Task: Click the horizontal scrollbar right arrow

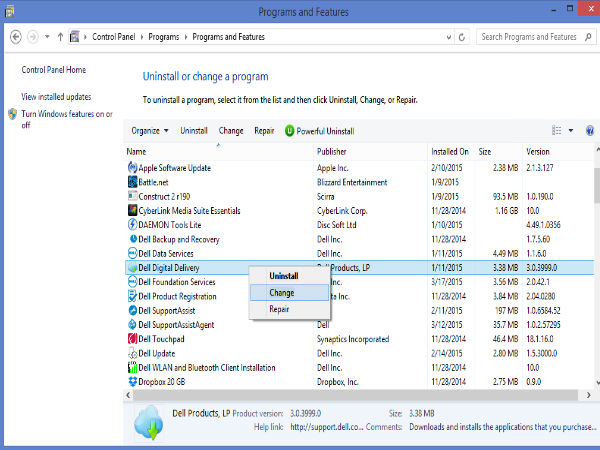Action: point(589,395)
